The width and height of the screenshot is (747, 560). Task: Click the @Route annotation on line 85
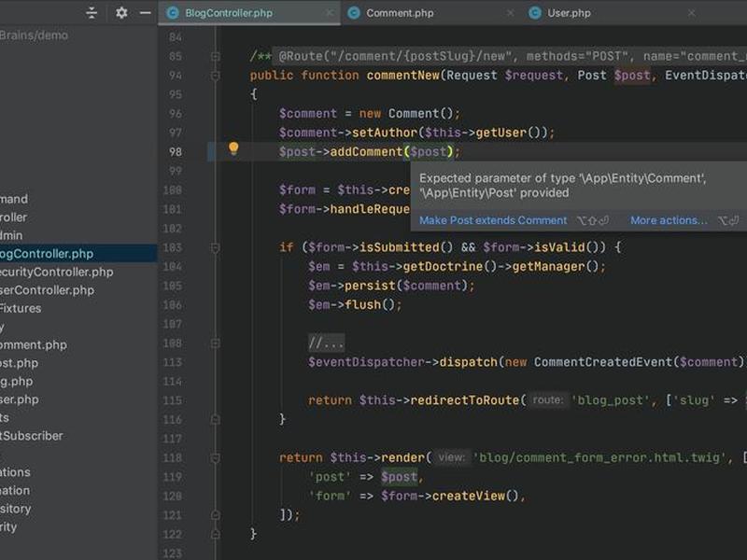click(302, 56)
